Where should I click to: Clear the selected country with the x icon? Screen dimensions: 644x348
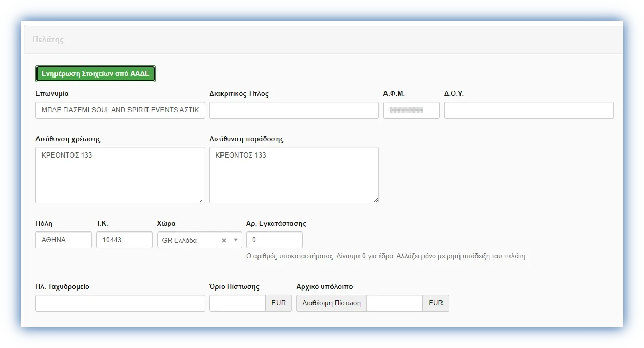tap(224, 240)
